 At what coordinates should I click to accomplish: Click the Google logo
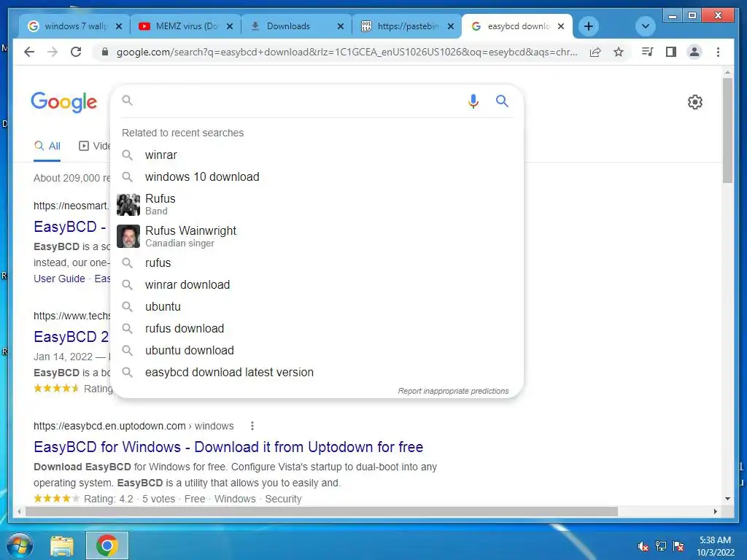click(x=64, y=102)
